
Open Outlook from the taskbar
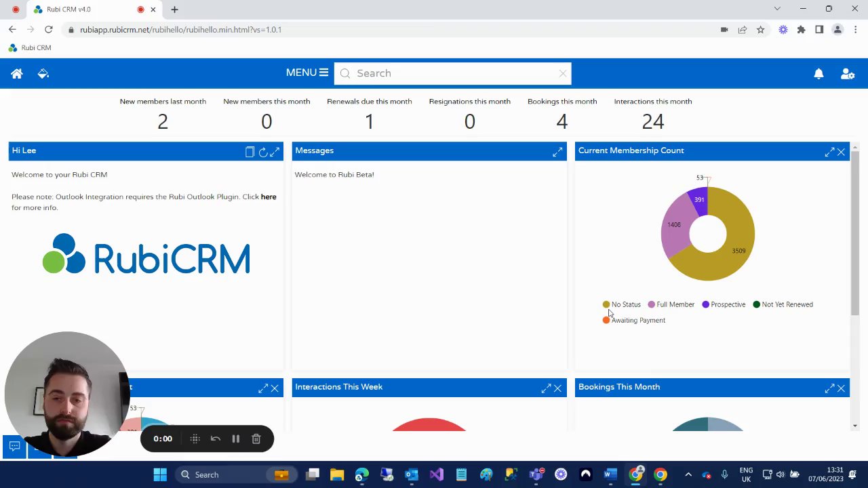click(412, 474)
